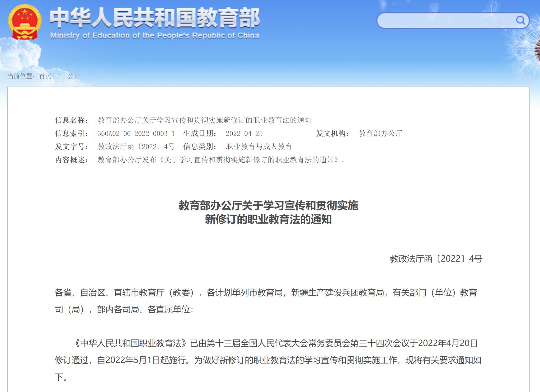Click the line 司（局），部内各司局、各直属单位
The height and width of the screenshot is (392, 540).
pos(124,309)
